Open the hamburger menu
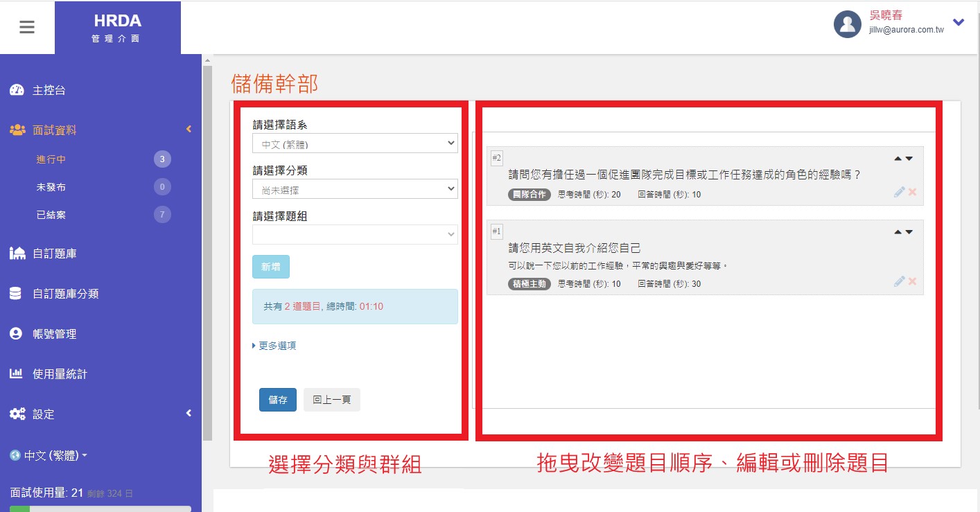Screen dimensions: 980x512 [27, 28]
